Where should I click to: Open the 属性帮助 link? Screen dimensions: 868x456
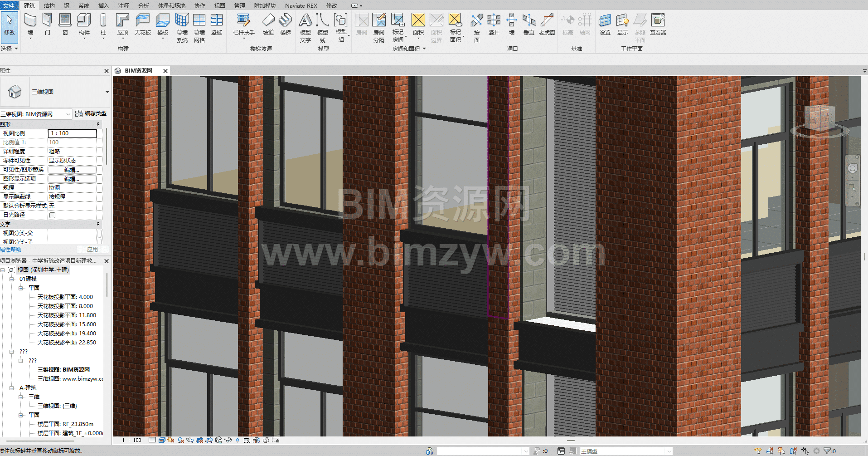click(x=10, y=250)
